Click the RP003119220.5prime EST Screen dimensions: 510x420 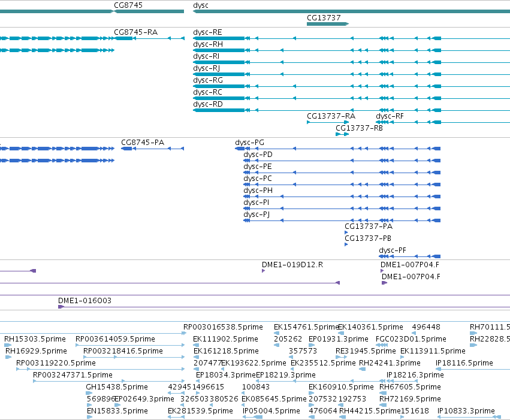[56, 363]
